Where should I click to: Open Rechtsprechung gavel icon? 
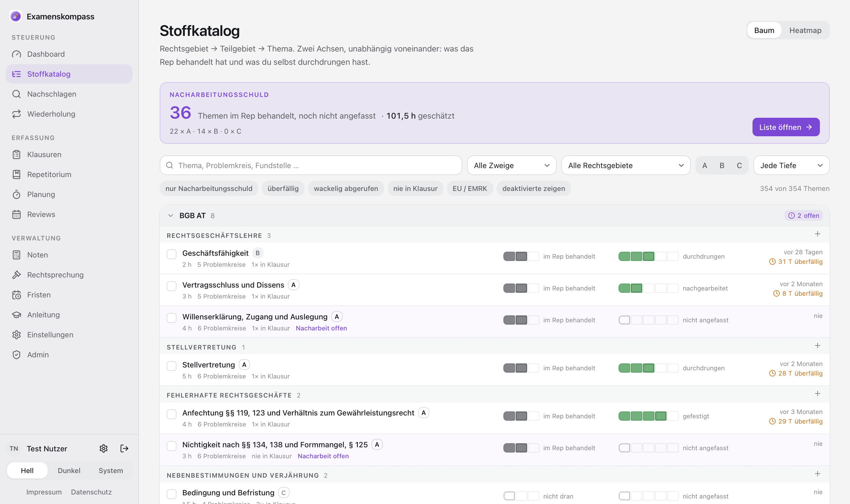pyautogui.click(x=16, y=275)
